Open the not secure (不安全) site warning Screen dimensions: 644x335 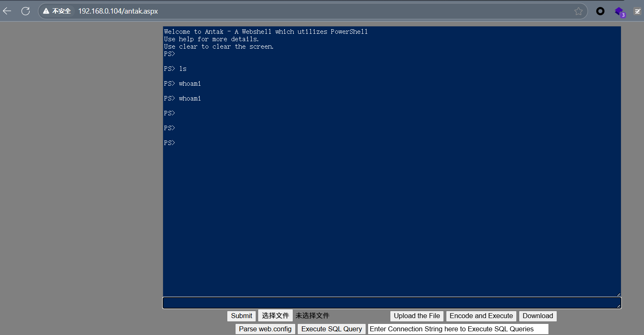click(57, 11)
